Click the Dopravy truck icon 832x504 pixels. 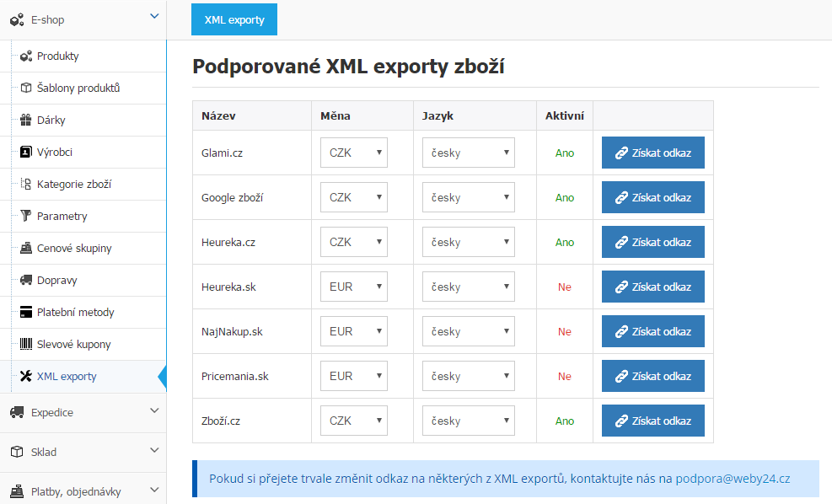click(26, 280)
